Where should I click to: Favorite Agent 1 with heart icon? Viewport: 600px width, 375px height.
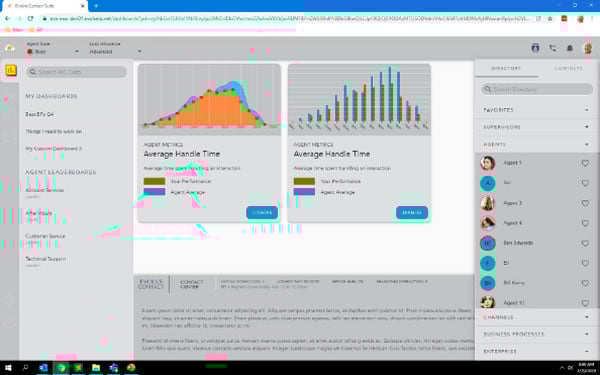[x=585, y=163]
